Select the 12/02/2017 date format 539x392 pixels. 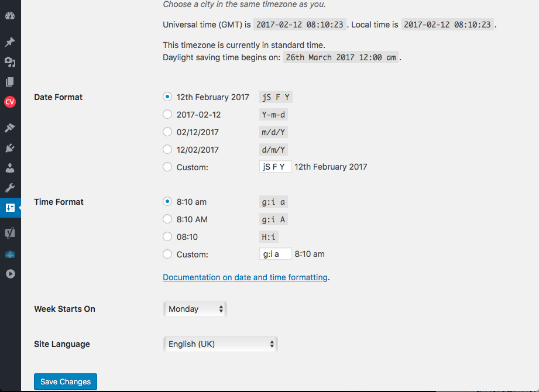pos(167,149)
